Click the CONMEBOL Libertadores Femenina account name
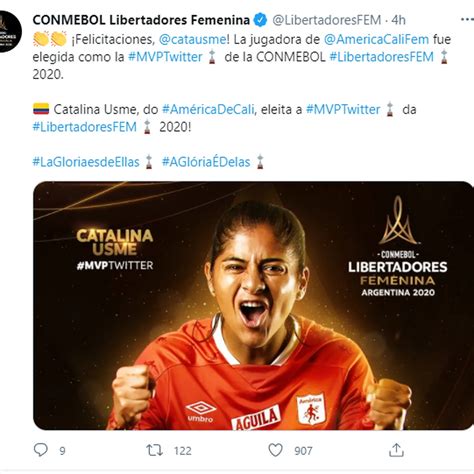Screen dimensions: 474x474 141,20
